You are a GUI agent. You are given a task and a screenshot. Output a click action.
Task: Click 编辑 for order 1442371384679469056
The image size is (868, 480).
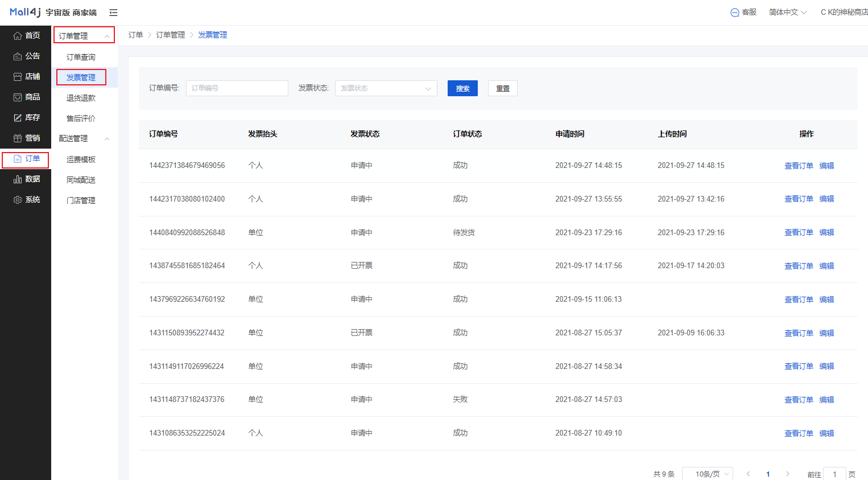coord(826,166)
